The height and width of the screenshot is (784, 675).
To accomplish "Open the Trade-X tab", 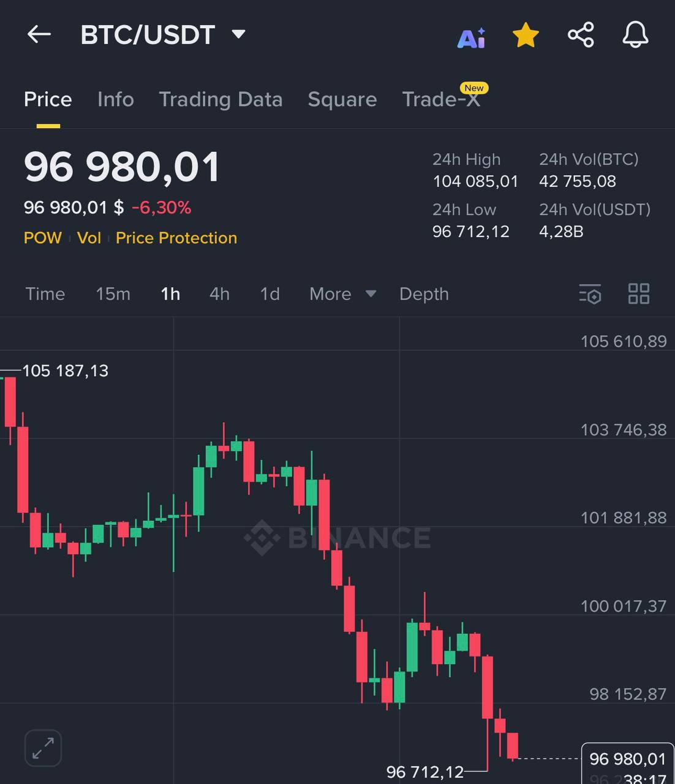I will 441,99.
